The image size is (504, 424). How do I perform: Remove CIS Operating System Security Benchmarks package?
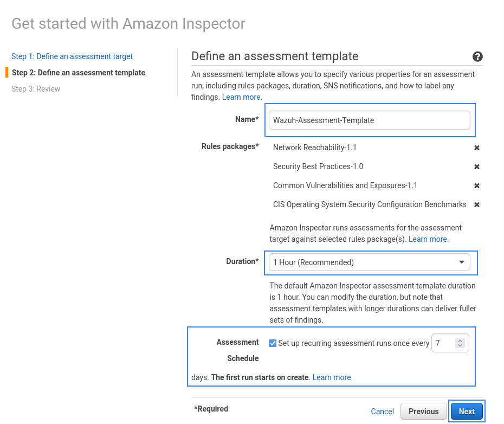pyautogui.click(x=477, y=204)
